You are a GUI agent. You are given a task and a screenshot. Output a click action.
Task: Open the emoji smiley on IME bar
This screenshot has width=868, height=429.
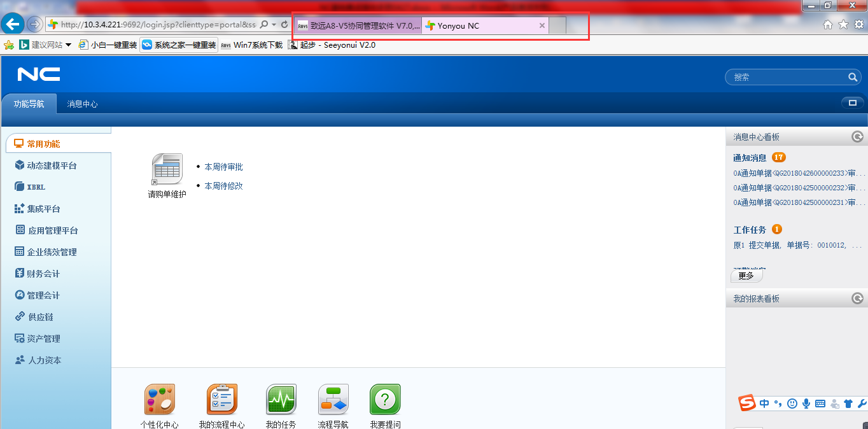point(792,404)
